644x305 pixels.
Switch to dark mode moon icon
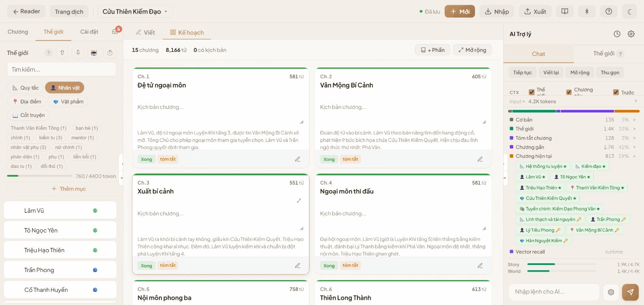[629, 11]
